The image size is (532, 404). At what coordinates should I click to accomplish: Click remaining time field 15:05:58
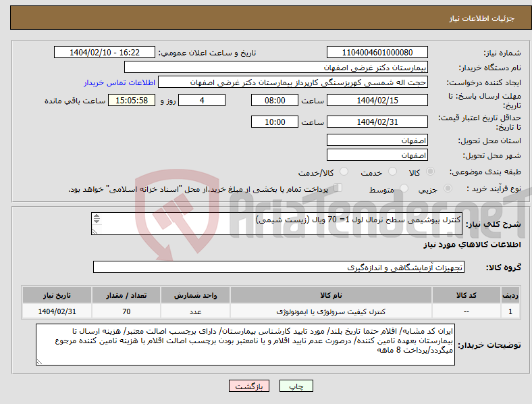point(132,101)
